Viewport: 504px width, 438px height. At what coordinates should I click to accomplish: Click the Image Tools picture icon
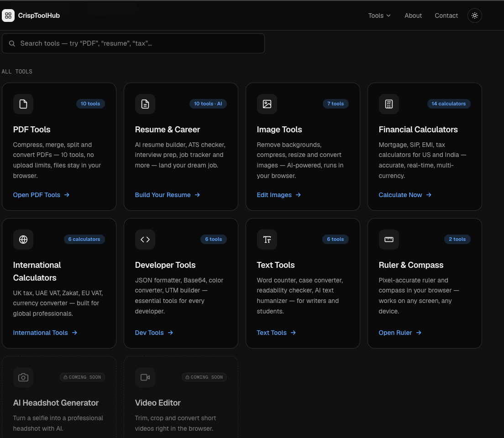click(267, 104)
